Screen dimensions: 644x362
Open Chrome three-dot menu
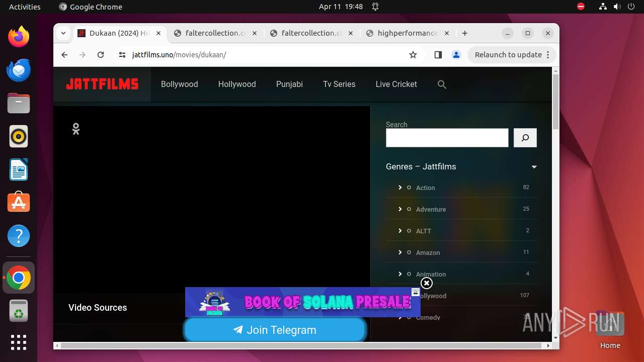point(548,55)
